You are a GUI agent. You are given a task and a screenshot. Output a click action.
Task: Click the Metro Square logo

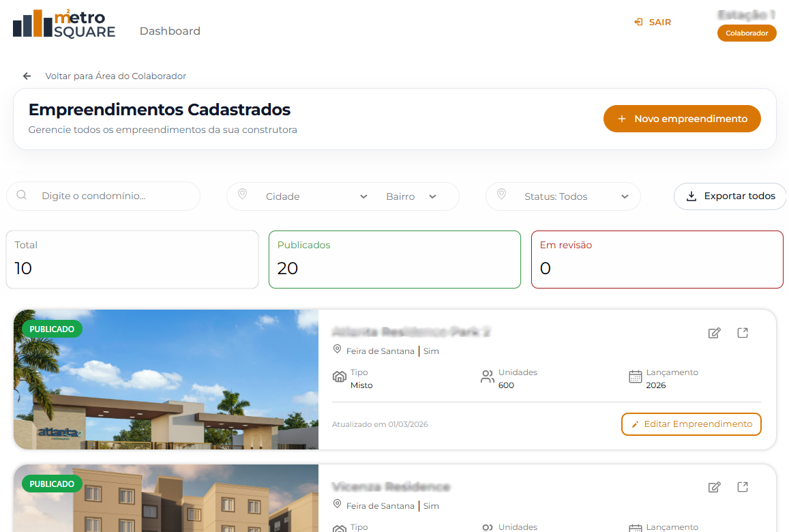pos(63,23)
